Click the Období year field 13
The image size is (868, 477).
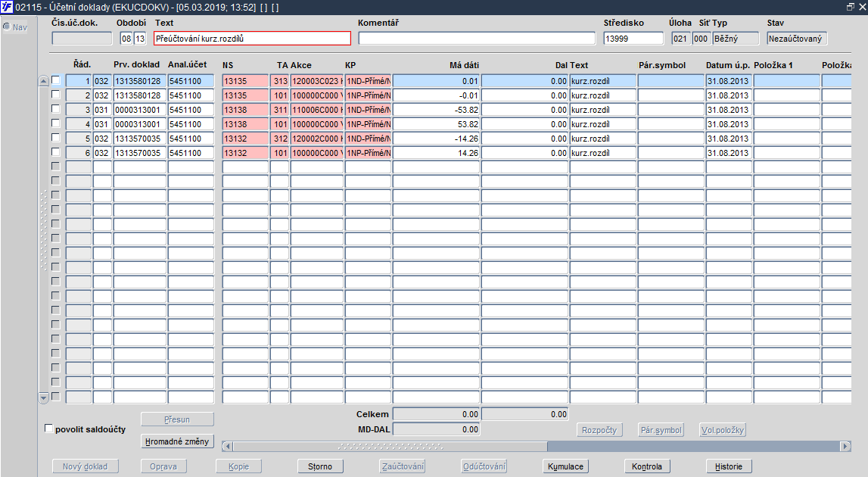(140, 38)
